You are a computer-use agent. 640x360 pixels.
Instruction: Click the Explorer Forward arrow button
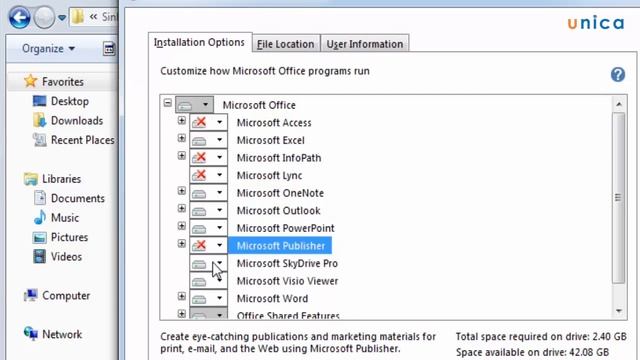pyautogui.click(x=44, y=18)
